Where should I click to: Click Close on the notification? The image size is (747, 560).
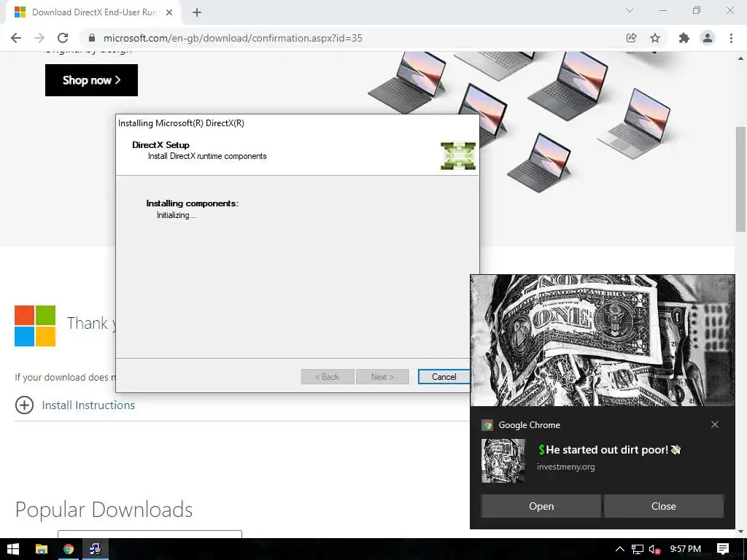click(664, 506)
